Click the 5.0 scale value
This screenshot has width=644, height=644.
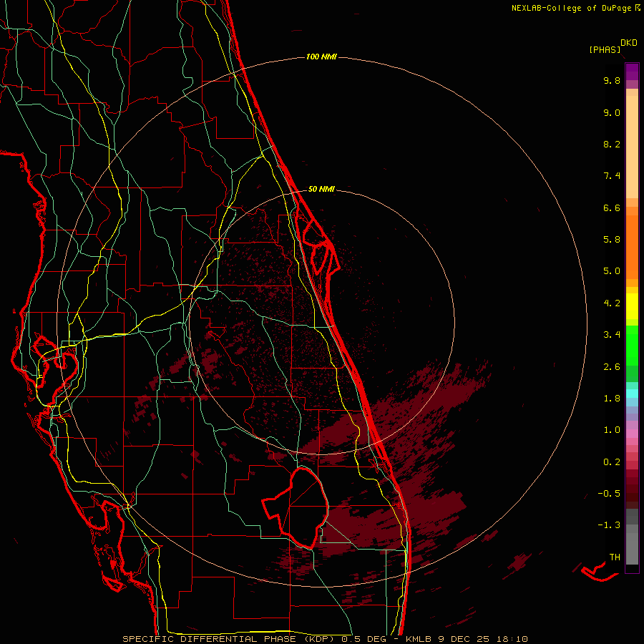point(612,271)
